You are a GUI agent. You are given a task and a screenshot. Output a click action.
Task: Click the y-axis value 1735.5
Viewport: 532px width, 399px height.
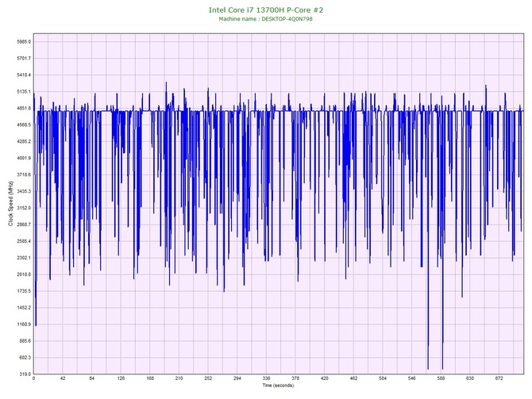point(24,291)
